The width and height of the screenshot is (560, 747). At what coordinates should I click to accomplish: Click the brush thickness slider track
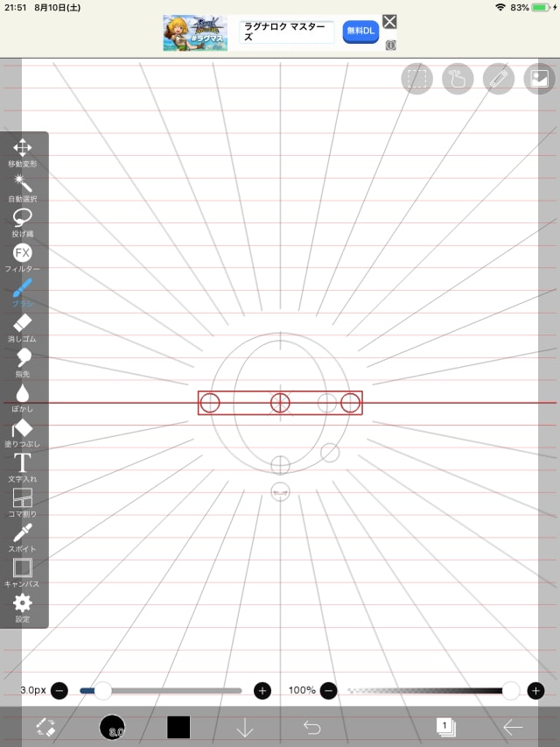pyautogui.click(x=161, y=690)
